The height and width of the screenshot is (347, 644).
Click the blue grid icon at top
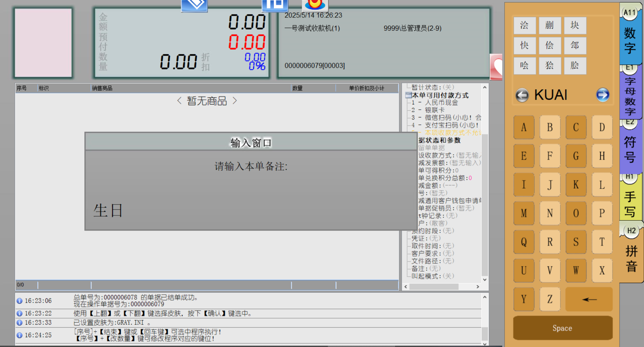275,5
